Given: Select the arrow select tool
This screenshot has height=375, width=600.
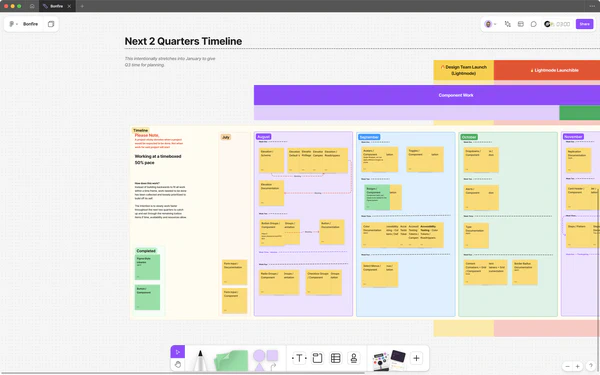Looking at the screenshot, I should (178, 352).
